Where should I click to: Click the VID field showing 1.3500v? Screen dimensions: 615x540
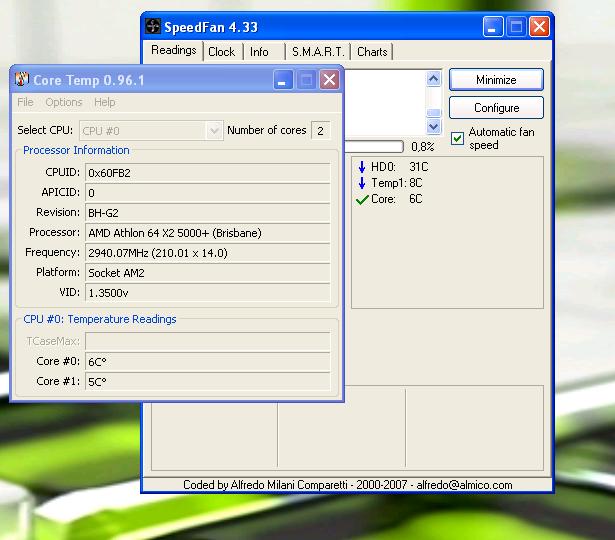pos(207,293)
